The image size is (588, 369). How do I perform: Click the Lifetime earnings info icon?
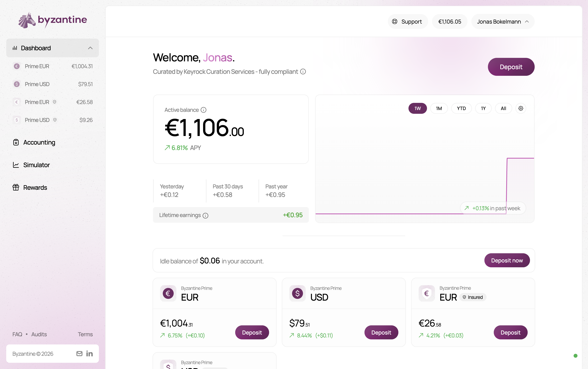click(206, 215)
